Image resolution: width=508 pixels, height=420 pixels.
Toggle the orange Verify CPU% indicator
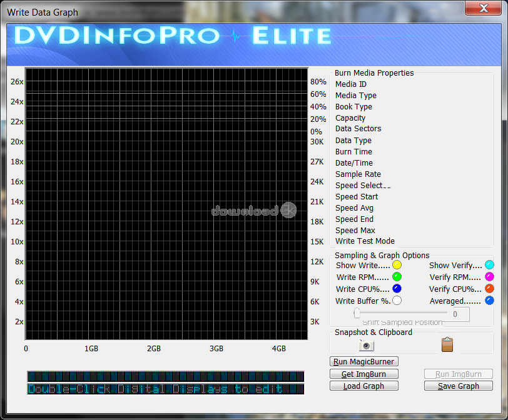tap(489, 289)
